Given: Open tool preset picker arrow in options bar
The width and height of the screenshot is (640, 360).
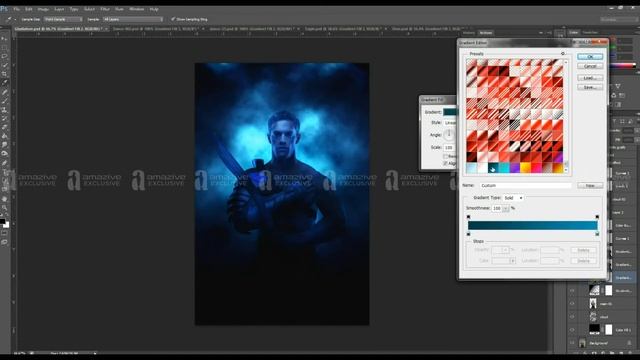Looking at the screenshot, I should [15, 19].
